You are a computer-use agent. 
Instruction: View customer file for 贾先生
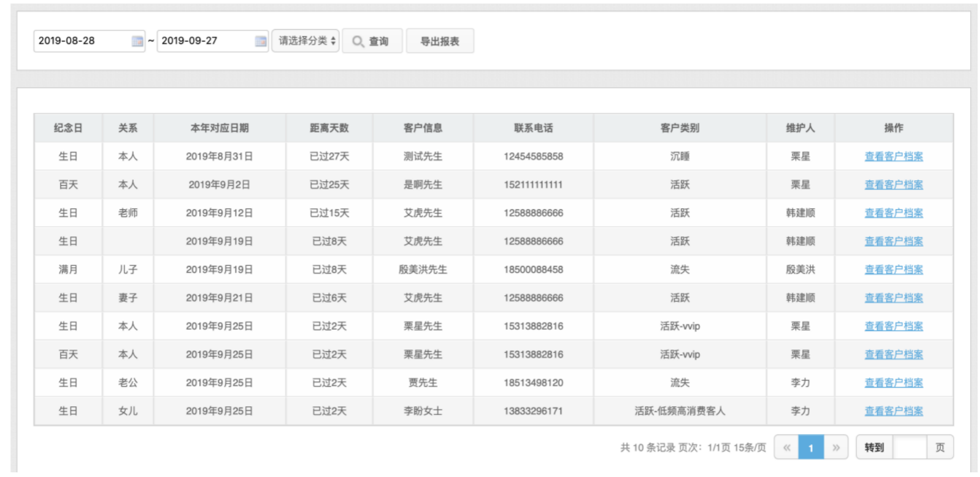(x=893, y=383)
